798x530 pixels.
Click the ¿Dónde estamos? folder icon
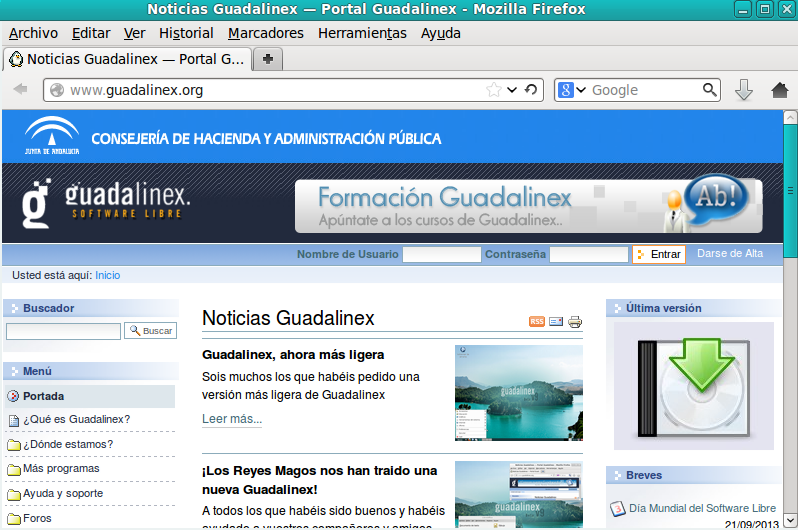14,445
